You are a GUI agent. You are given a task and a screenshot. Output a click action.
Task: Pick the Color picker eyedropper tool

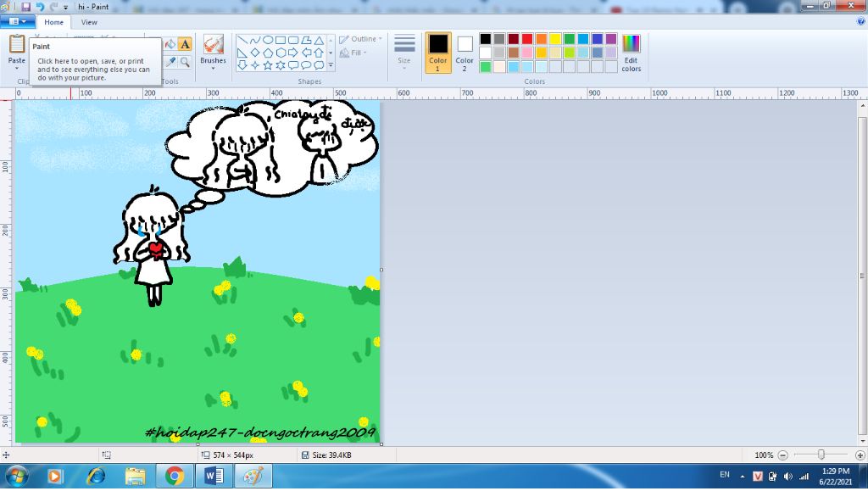(170, 62)
